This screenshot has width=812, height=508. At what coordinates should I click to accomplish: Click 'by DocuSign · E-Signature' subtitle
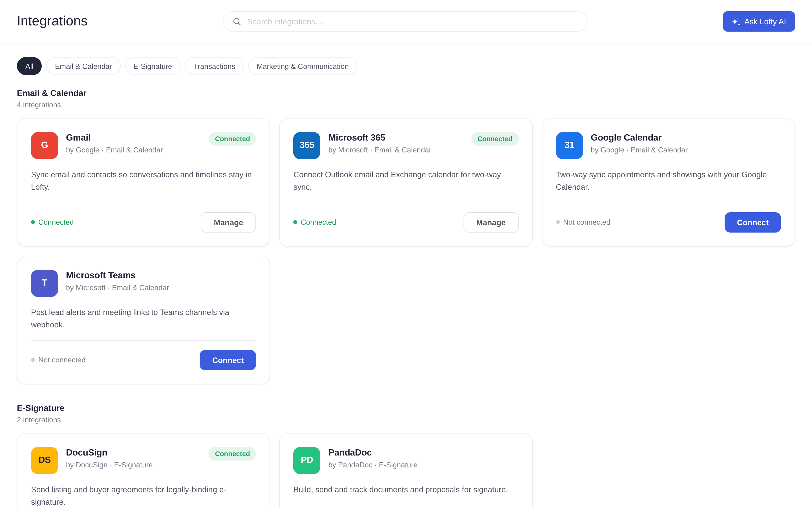109,465
